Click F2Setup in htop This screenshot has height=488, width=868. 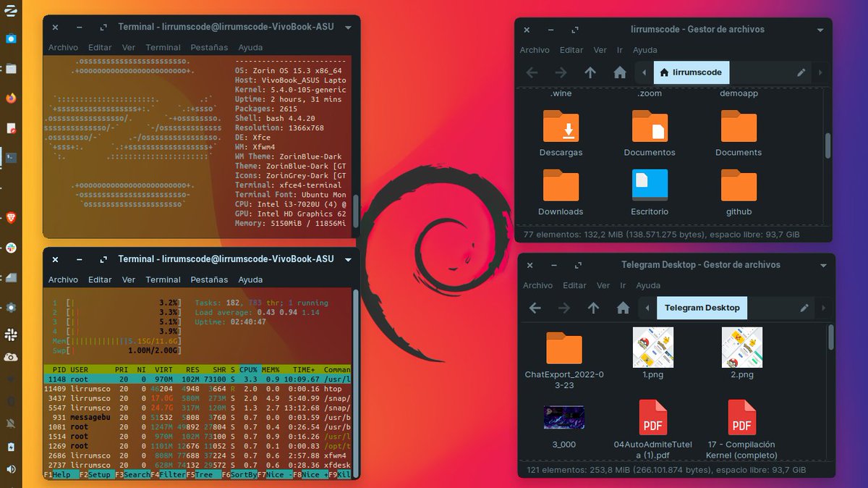(x=97, y=475)
